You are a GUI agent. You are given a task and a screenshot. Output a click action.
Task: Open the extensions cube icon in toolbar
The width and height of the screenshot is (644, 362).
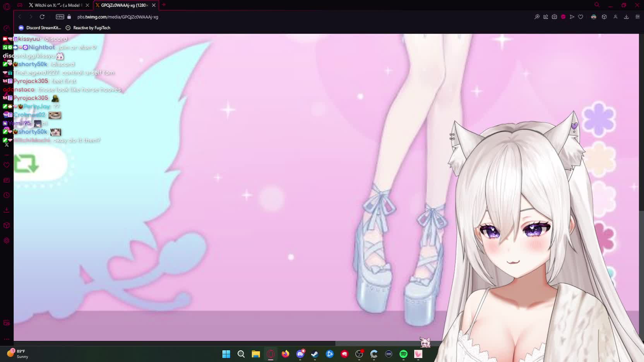point(604,17)
